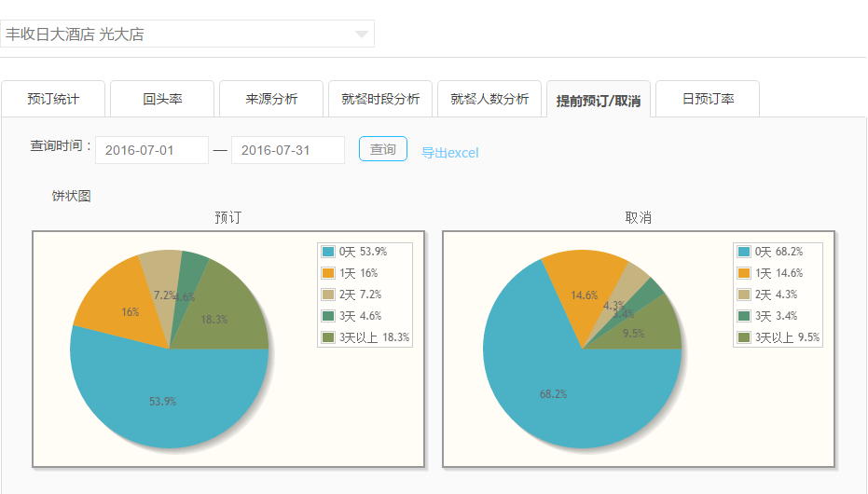Go to the 就餐人数分析 tab
Viewport: 868px width, 494px height.
489,99
